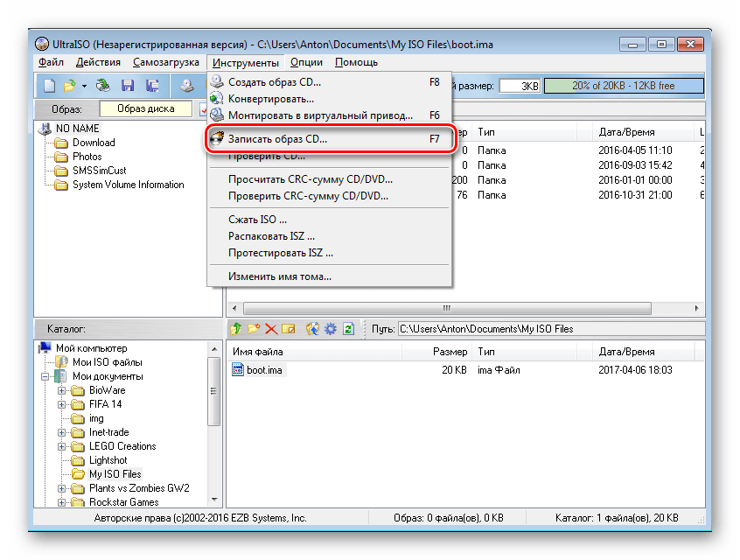Screen dimensions: 740x560
Task: Click the 3KB size input field
Action: pyautogui.click(x=520, y=86)
